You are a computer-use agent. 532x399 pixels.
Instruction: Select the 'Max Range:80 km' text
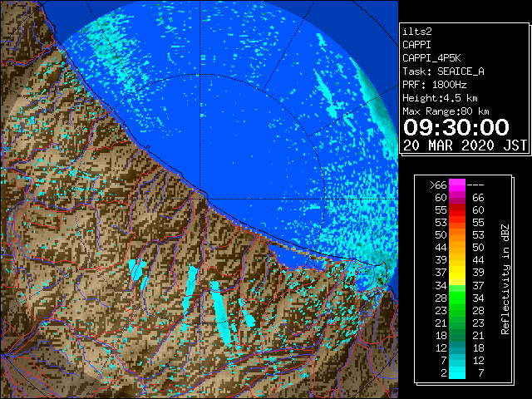(446, 111)
